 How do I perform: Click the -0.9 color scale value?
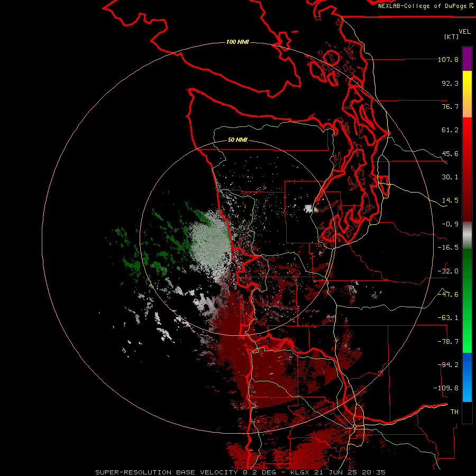pyautogui.click(x=450, y=224)
